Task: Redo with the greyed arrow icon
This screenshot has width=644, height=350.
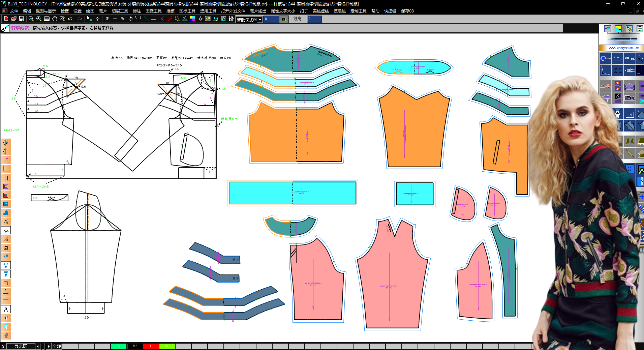Action: pyautogui.click(x=80, y=19)
